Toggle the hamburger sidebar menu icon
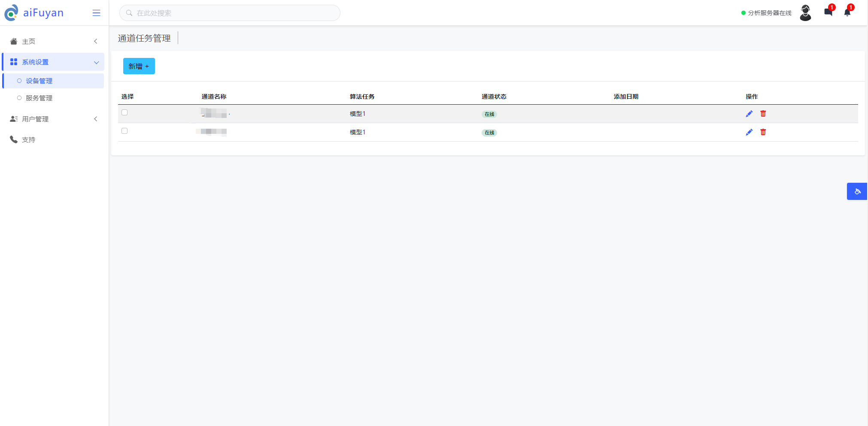This screenshot has width=868, height=426. point(96,13)
